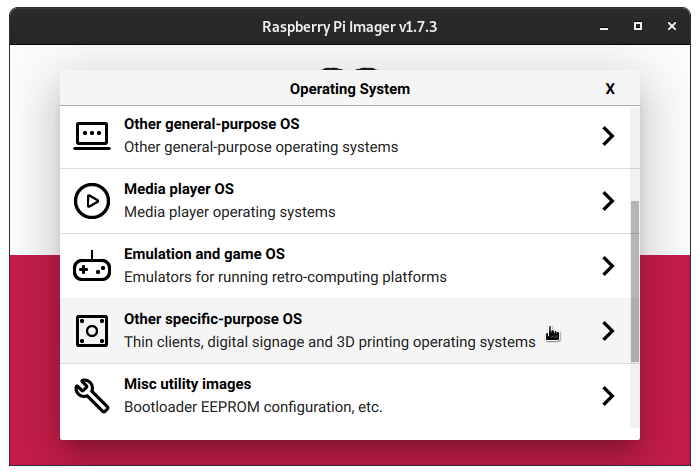
Task: Choose the 'Media player OS' title
Action: pos(178,189)
